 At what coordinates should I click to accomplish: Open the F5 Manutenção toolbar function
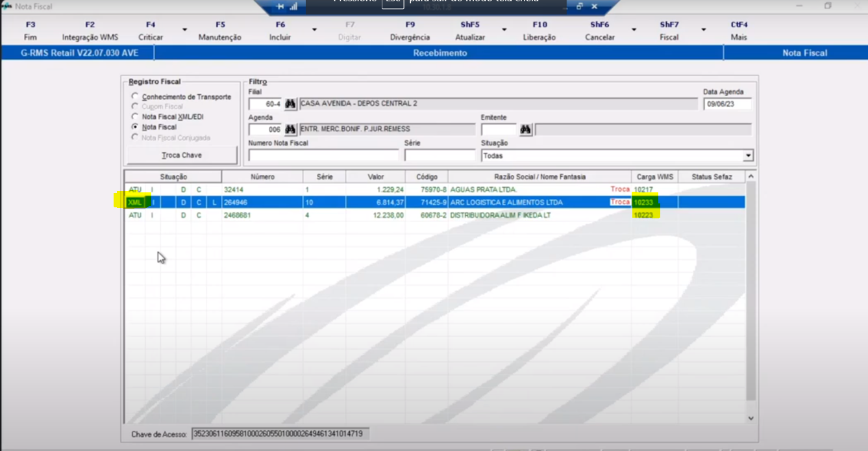tap(219, 31)
